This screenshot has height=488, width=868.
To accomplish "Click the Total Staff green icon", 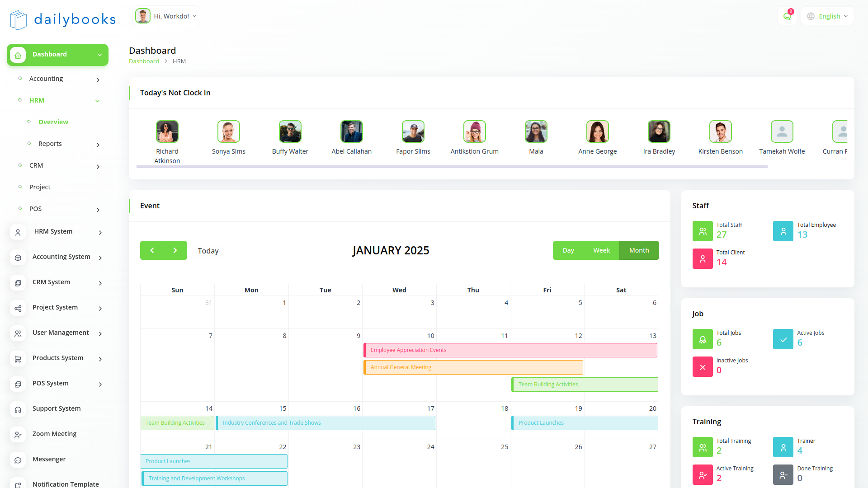I will tap(703, 231).
